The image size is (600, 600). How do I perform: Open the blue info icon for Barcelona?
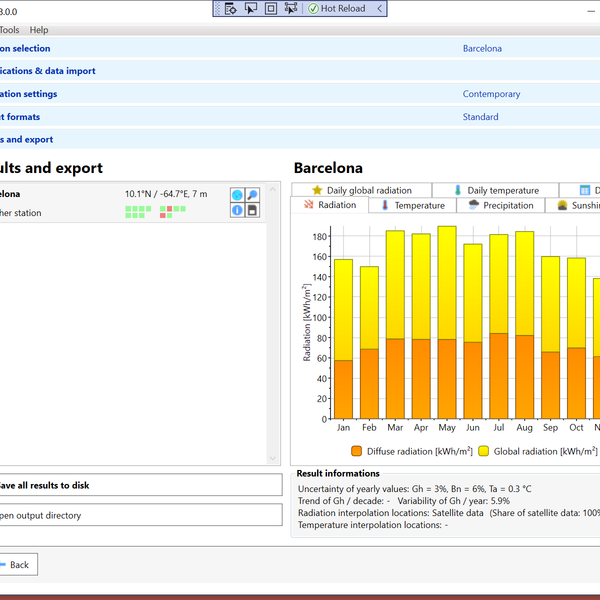(x=237, y=211)
